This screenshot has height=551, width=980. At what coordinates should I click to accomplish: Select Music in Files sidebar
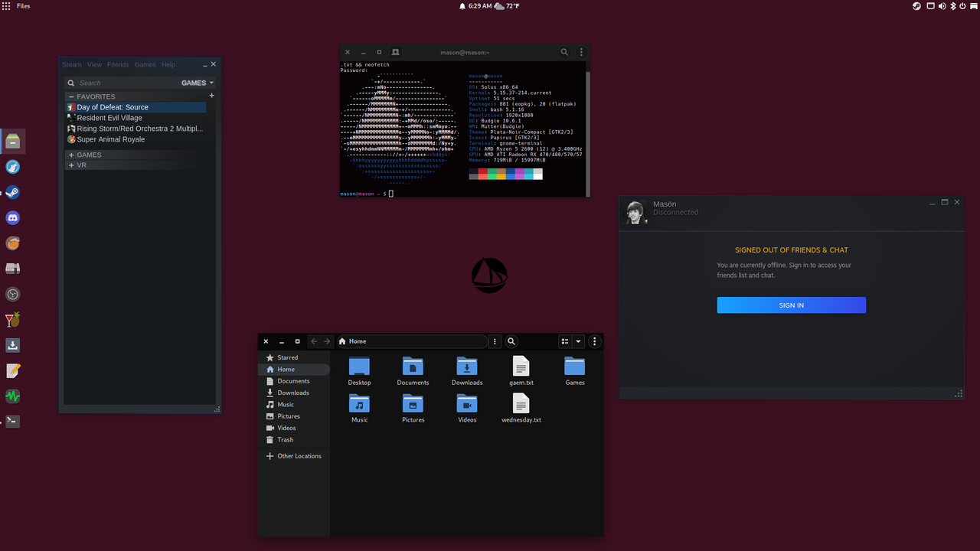point(294,404)
